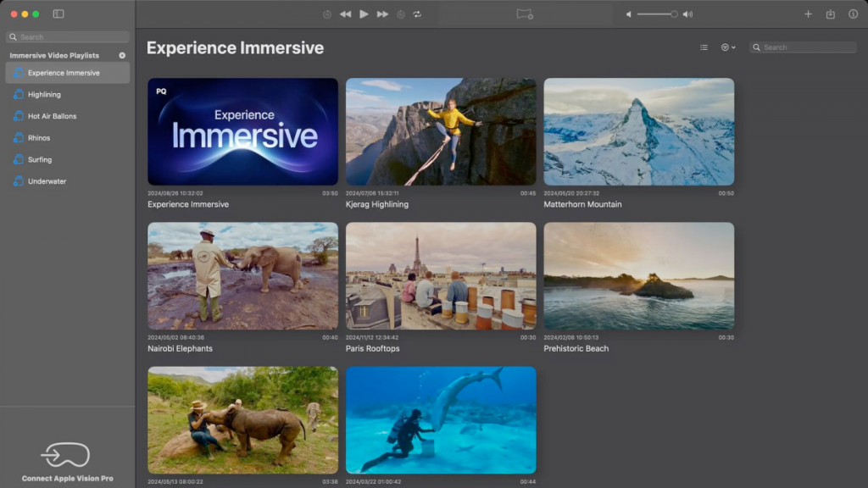Image resolution: width=868 pixels, height=488 pixels.
Task: Open the Paris Rooftops video thumbnail
Action: [x=441, y=275]
